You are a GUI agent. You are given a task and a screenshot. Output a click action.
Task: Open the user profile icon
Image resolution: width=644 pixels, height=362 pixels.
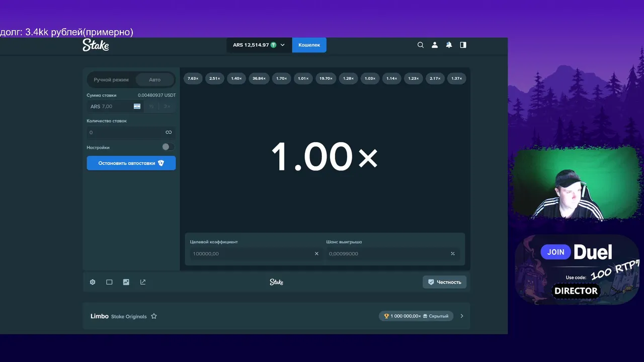tap(435, 45)
